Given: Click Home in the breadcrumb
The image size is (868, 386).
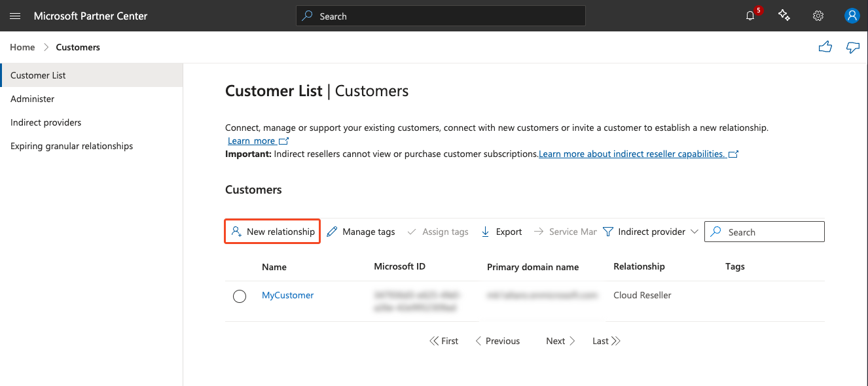Looking at the screenshot, I should click(22, 47).
